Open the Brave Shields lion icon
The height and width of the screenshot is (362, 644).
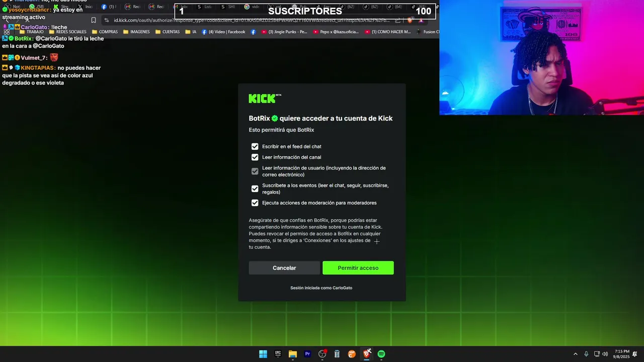(x=410, y=20)
